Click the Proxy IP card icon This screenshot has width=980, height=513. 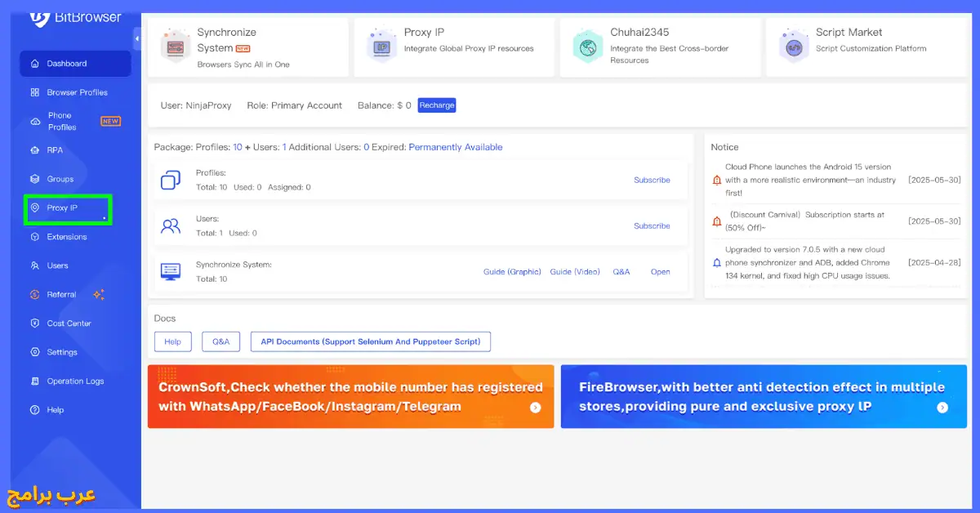[x=381, y=47]
